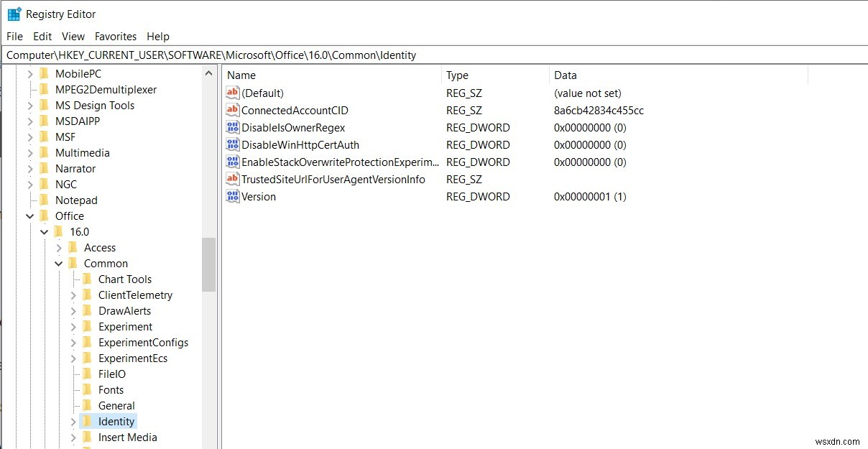Click the Office folder icon

click(x=45, y=216)
